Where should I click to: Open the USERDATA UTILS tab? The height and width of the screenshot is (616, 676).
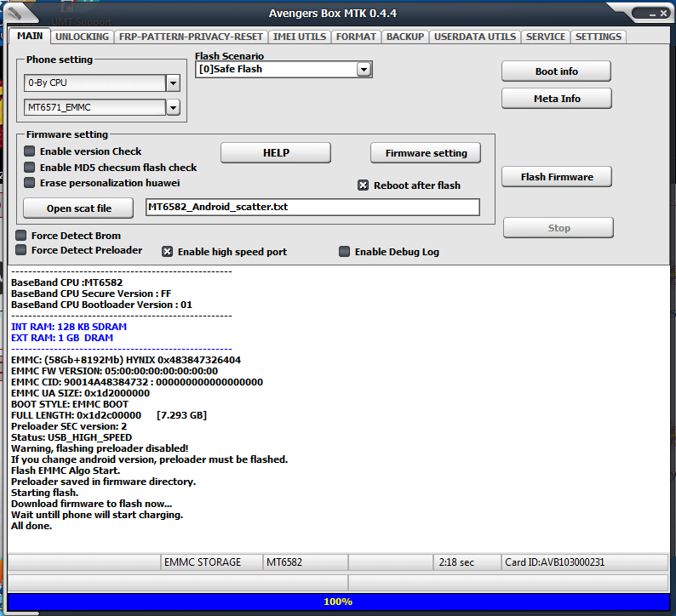tap(475, 37)
